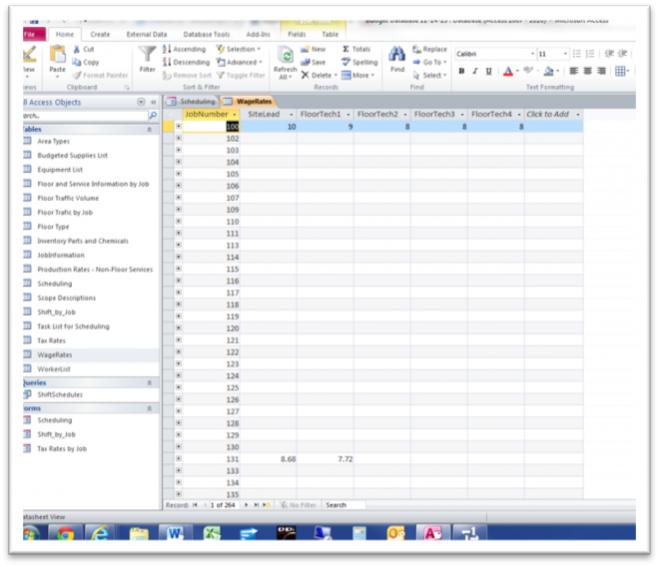Open FloorTech1 column dropdown arrow
Viewport: 659px width, 567px height.
(348, 114)
